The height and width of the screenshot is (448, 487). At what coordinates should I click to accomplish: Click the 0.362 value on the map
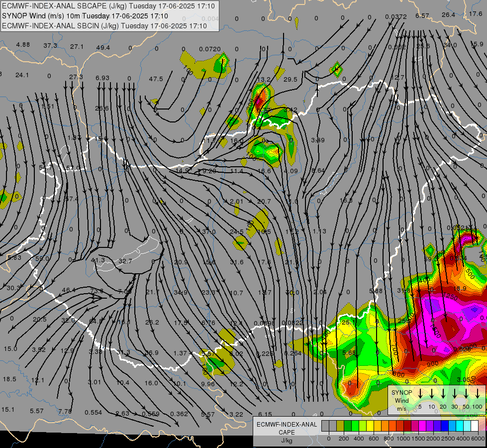[179, 414]
